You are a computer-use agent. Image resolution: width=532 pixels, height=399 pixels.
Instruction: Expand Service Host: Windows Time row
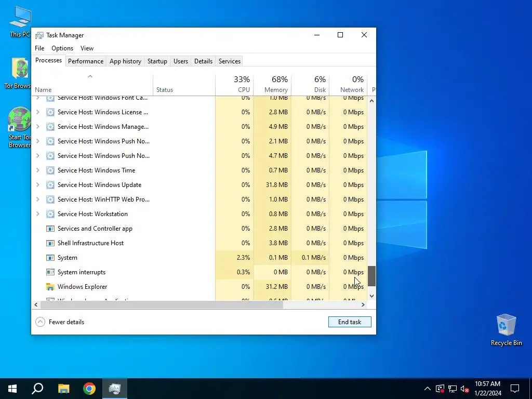pos(37,170)
